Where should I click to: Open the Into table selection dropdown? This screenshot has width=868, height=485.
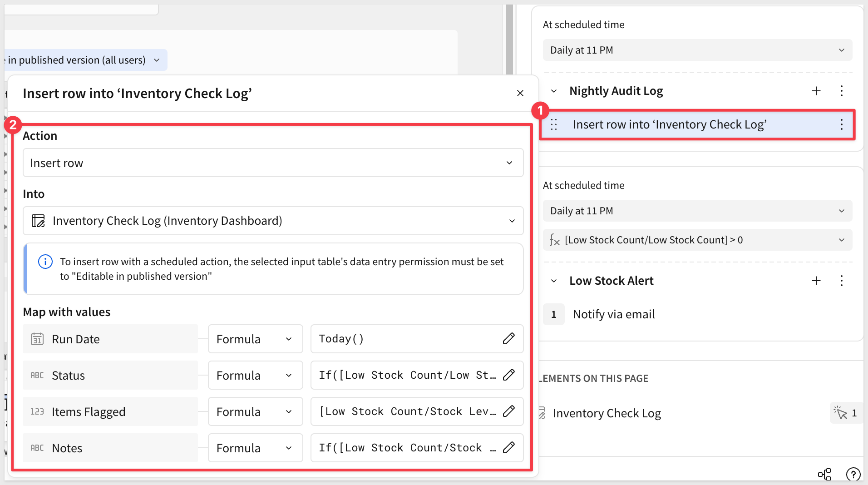tap(273, 221)
